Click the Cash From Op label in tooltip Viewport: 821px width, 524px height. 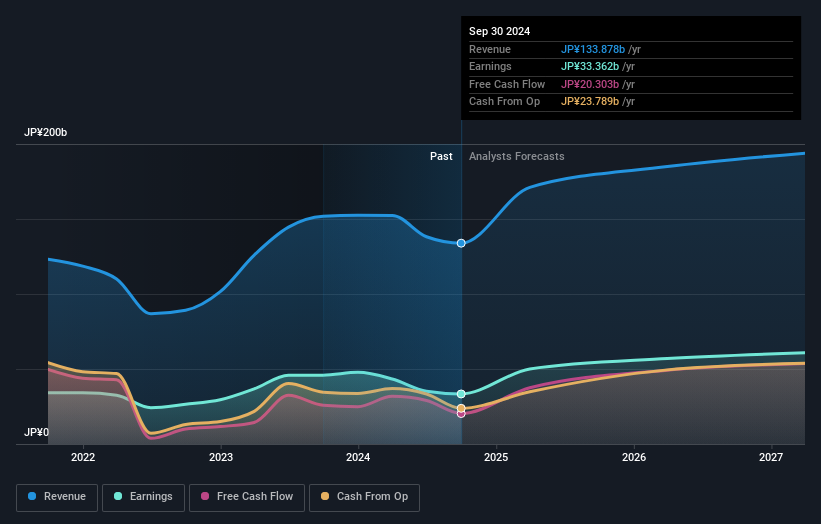[504, 102]
